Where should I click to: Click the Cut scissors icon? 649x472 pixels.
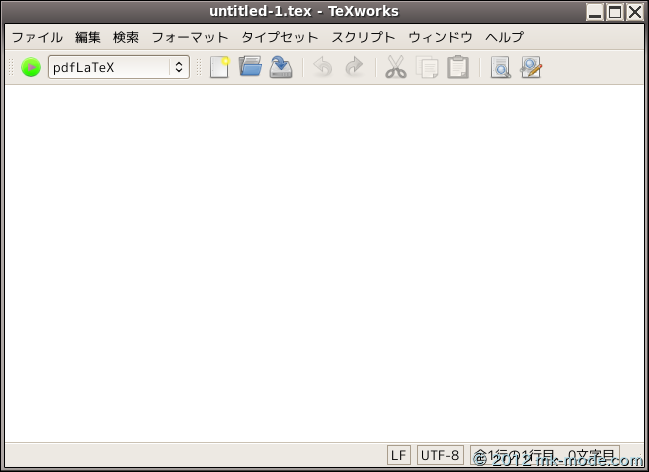(396, 68)
